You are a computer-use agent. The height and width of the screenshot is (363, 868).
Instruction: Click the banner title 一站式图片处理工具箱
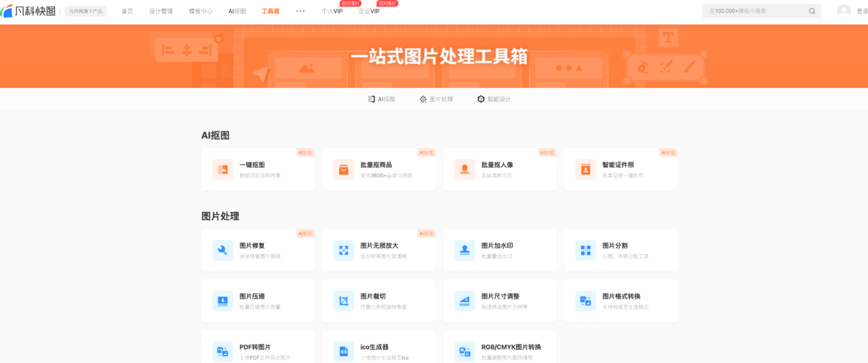(439, 56)
